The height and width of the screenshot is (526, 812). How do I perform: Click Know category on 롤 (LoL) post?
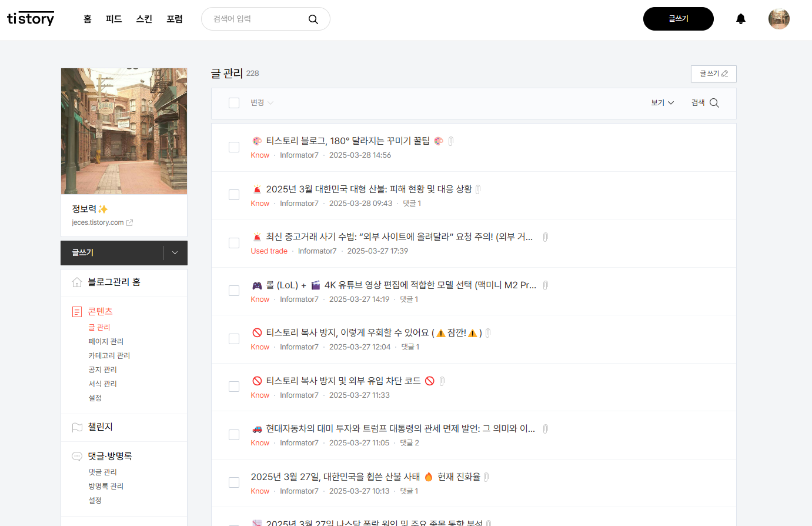(260, 299)
